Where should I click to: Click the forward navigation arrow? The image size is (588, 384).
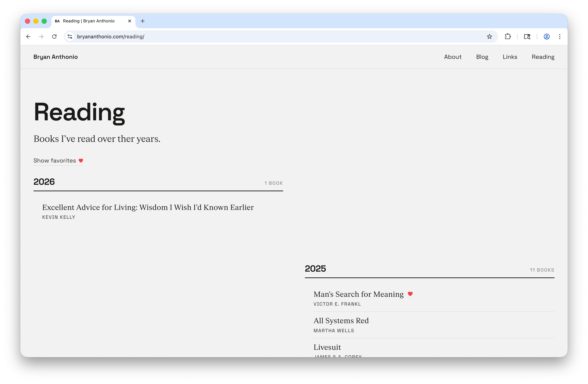pos(41,36)
